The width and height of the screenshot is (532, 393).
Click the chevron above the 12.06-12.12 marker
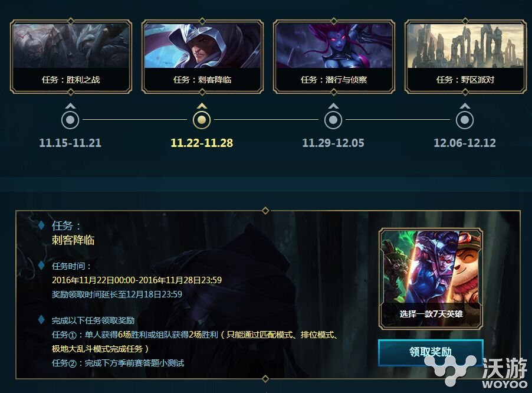pyautogui.click(x=465, y=106)
